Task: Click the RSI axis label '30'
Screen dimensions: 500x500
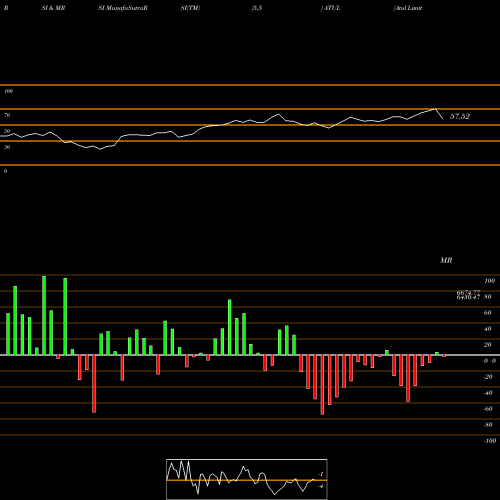Action: click(x=7, y=147)
